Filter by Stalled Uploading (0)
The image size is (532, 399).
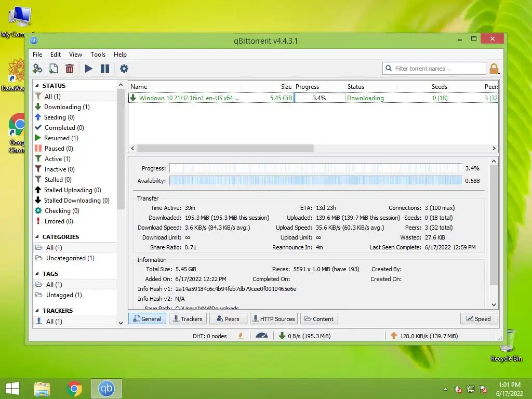click(73, 190)
